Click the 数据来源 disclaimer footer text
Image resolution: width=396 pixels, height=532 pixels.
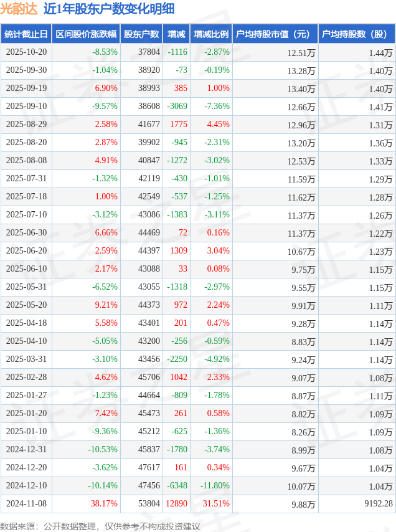click(x=100, y=526)
